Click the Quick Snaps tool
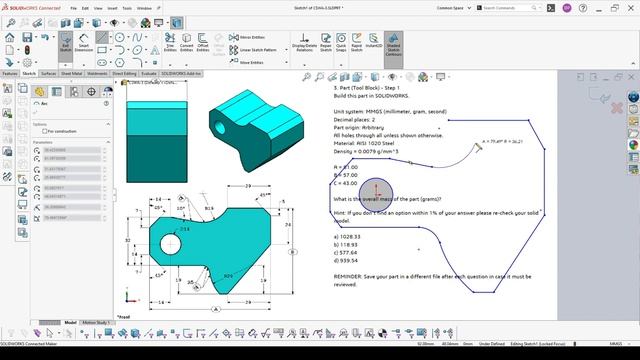Image resolution: width=640 pixels, height=360 pixels. pyautogui.click(x=341, y=42)
